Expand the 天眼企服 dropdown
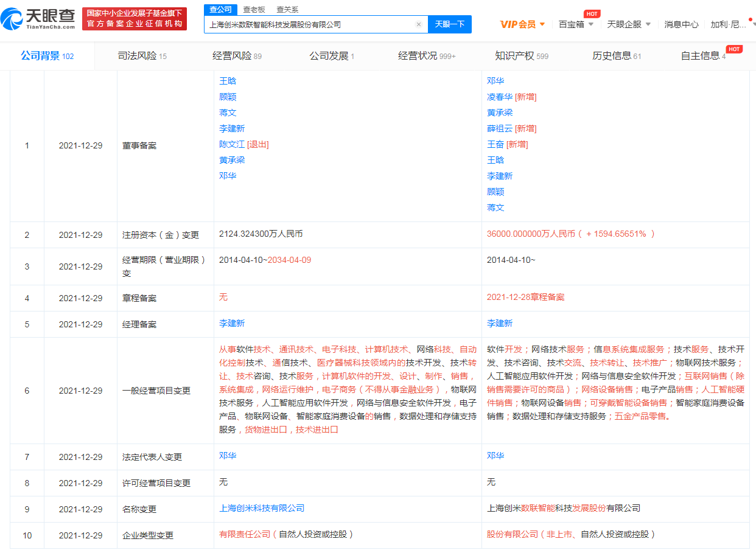Viewport: 756px width, 550px height. pyautogui.click(x=629, y=24)
